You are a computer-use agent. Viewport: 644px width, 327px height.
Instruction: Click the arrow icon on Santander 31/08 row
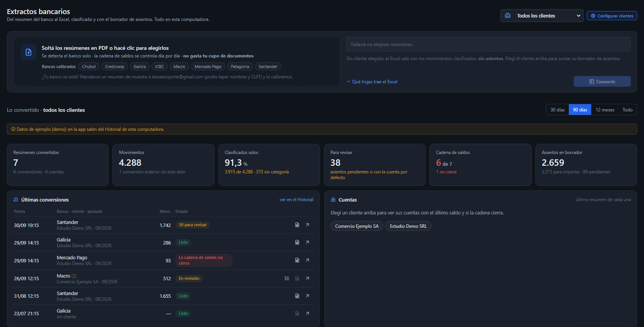pyautogui.click(x=308, y=296)
